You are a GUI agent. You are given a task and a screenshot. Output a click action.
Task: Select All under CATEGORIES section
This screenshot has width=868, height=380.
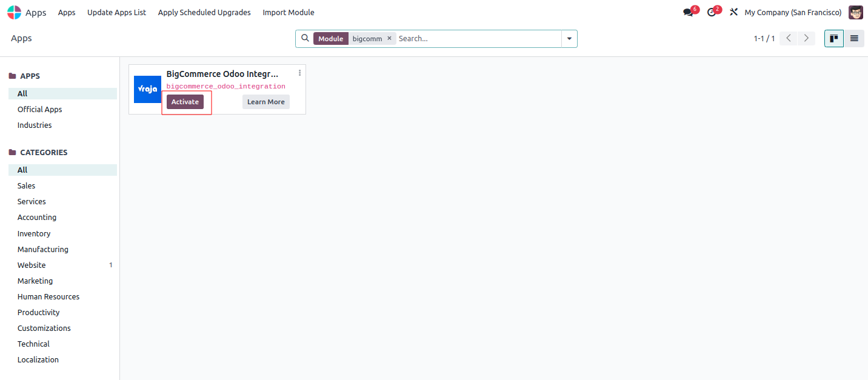pos(62,170)
